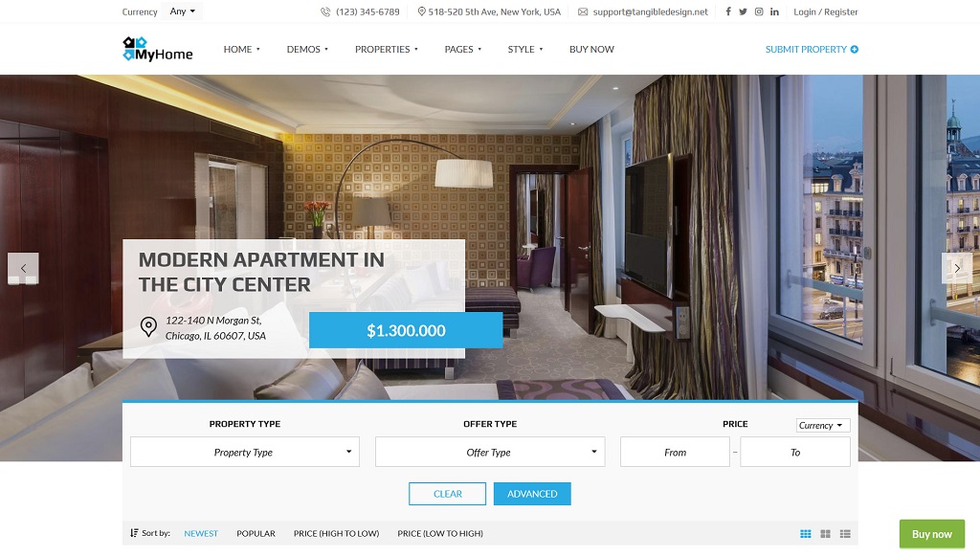
Task: Switch to list view layout icon
Action: point(845,533)
